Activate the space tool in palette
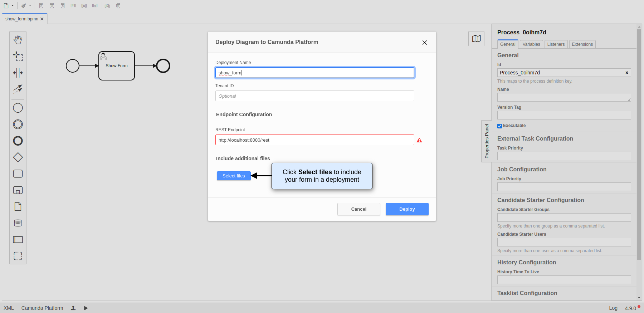644x313 pixels. pos(18,73)
